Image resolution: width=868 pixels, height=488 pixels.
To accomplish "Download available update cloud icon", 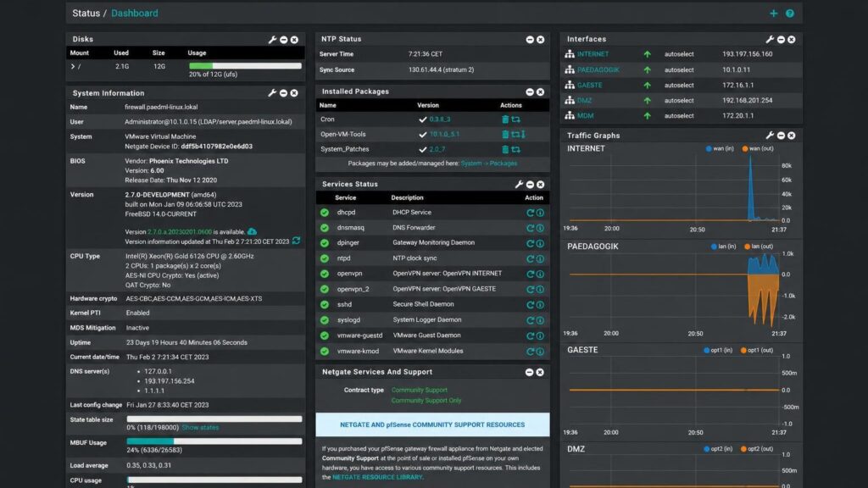I will 252,231.
